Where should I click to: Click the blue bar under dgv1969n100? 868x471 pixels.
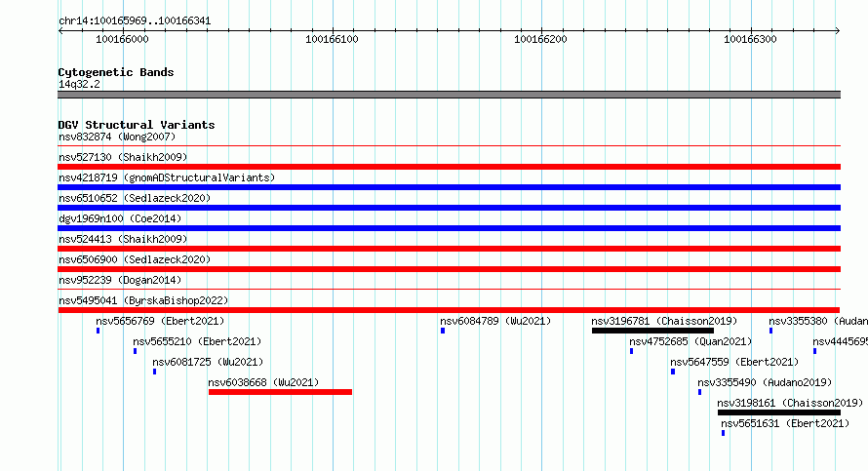[x=449, y=228]
